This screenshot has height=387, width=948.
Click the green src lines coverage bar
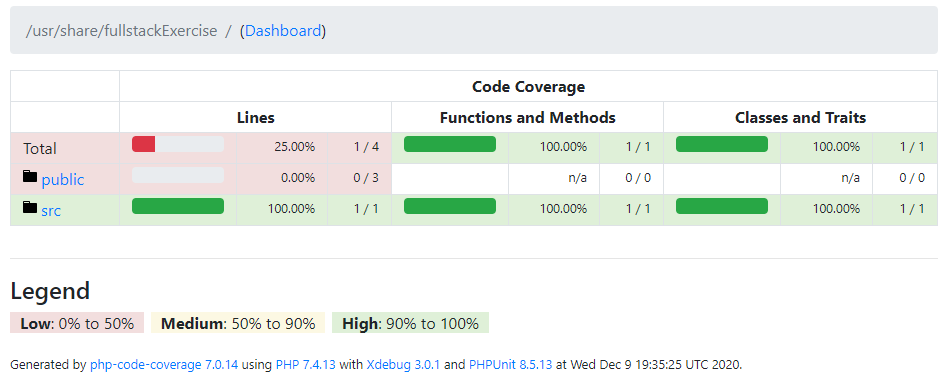pyautogui.click(x=178, y=206)
